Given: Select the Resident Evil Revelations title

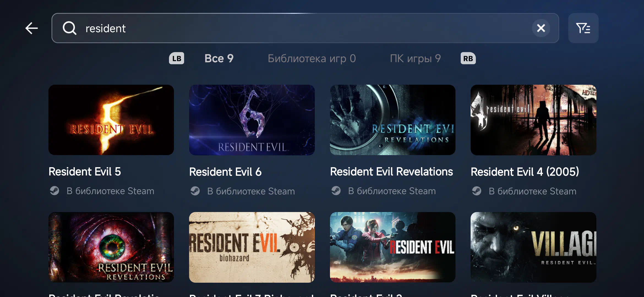Looking at the screenshot, I should (x=391, y=172).
